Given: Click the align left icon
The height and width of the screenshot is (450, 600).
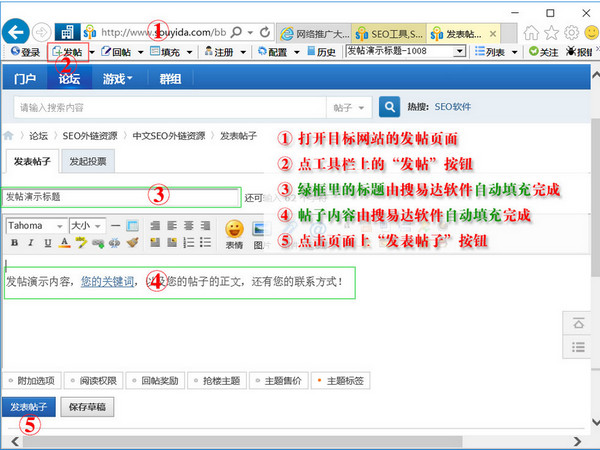Looking at the screenshot, I should pyautogui.click(x=172, y=226).
